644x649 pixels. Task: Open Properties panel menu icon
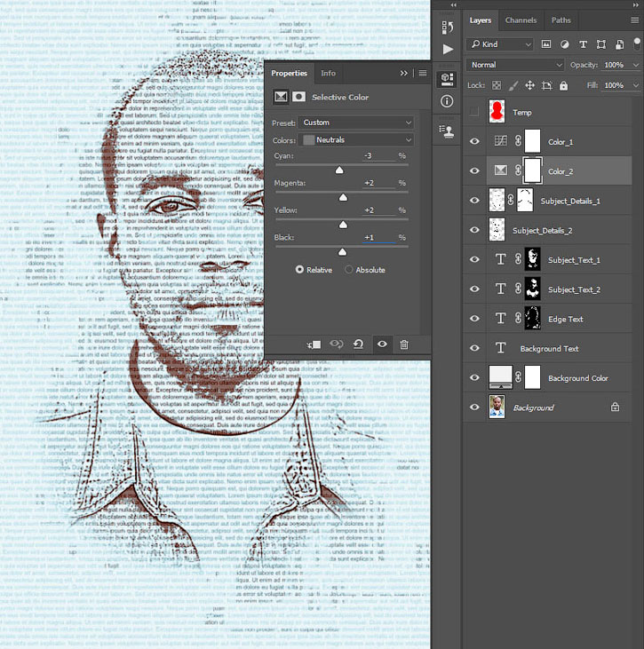(423, 74)
